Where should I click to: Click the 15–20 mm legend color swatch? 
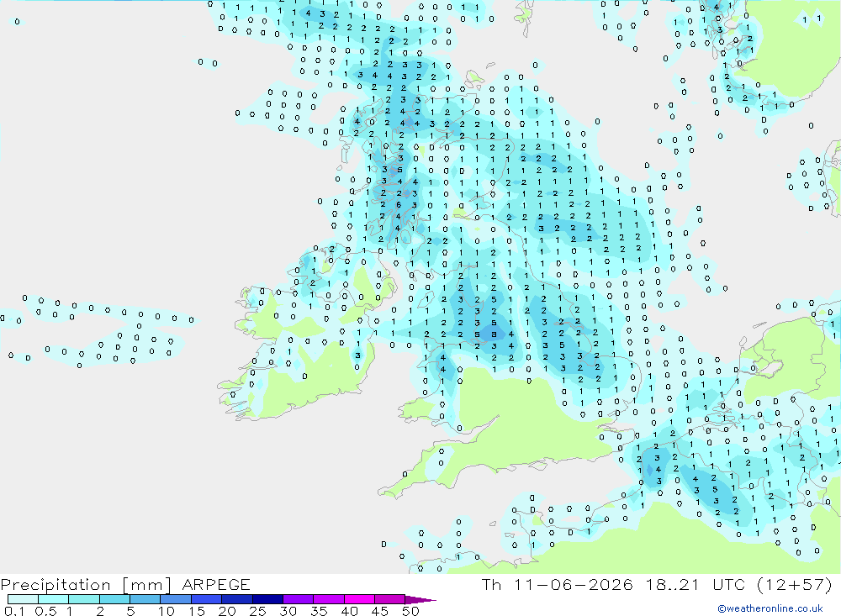click(206, 599)
